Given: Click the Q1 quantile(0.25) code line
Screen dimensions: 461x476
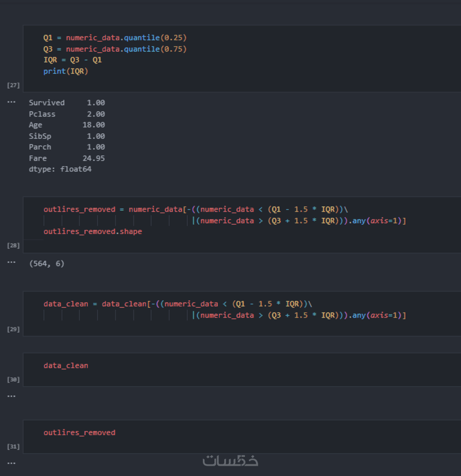Looking at the screenshot, I should (x=115, y=37).
